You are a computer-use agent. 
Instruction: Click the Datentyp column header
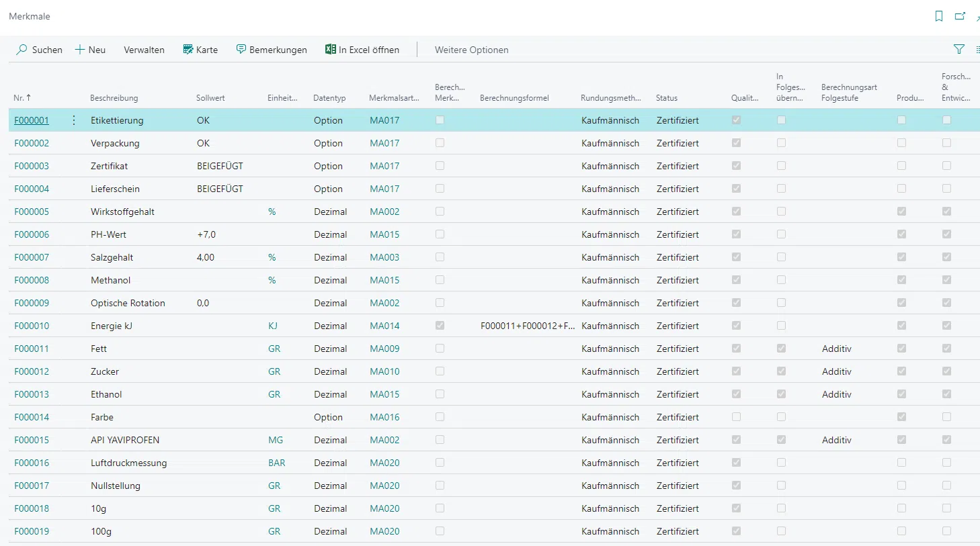(x=329, y=98)
